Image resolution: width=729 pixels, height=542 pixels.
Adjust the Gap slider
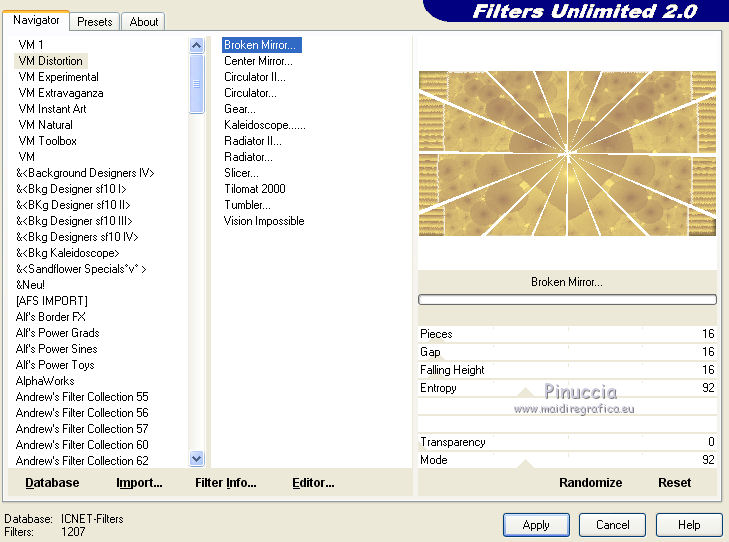[567, 352]
